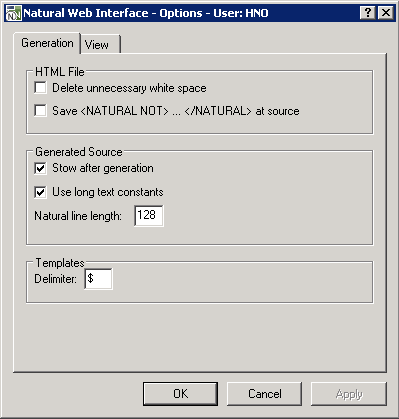Screen dimensions: 399x419
Task: Click the Delimiter input field
Action: [98, 279]
